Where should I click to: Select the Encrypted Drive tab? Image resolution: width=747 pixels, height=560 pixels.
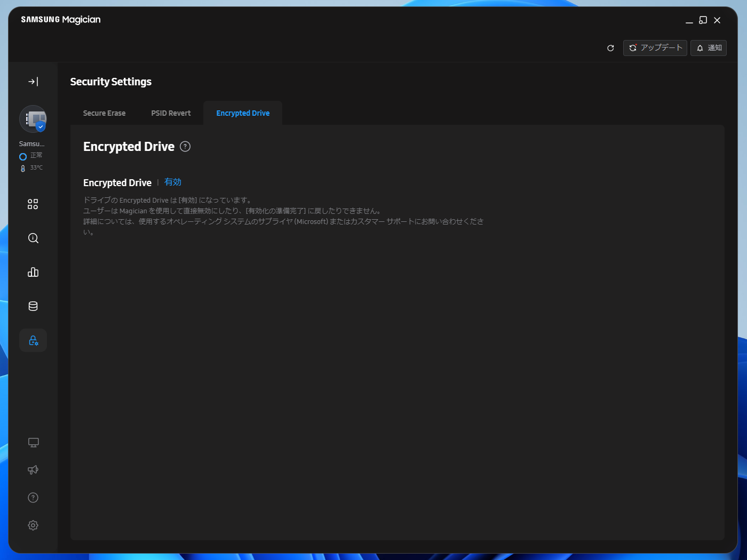point(243,113)
